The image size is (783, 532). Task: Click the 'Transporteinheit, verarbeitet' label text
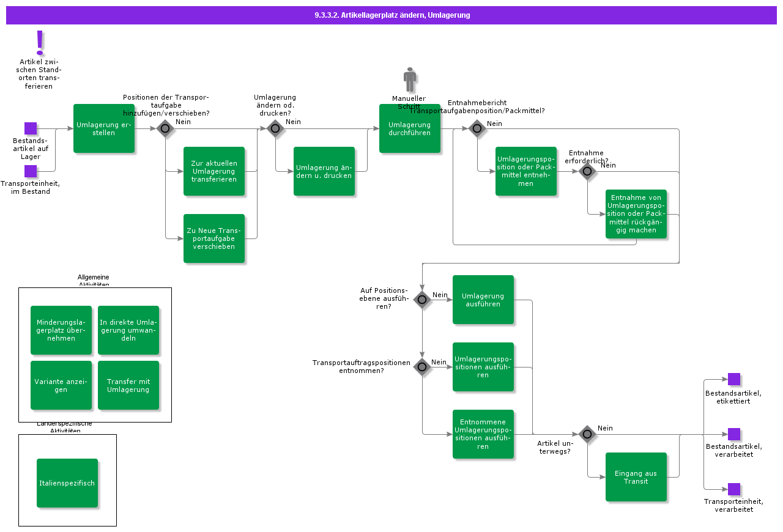[x=733, y=505]
